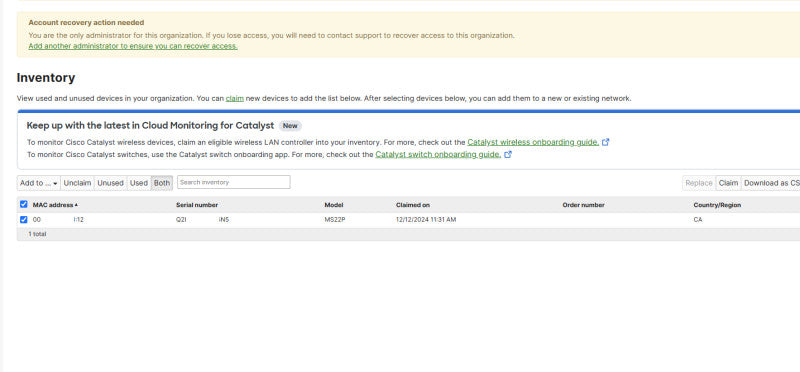The image size is (800, 372).
Task: Open Catalyst wireless onboarding guide link
Action: pyautogui.click(x=533, y=142)
